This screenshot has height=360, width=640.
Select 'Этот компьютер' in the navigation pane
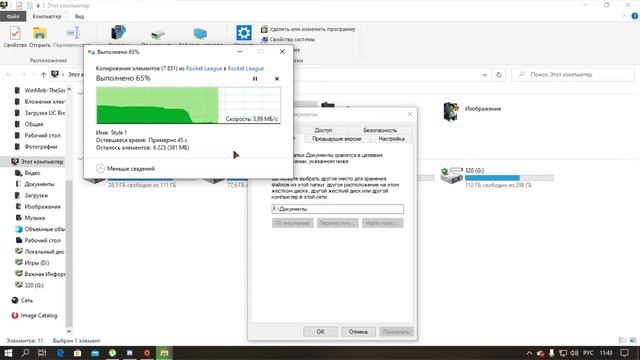pos(38,162)
